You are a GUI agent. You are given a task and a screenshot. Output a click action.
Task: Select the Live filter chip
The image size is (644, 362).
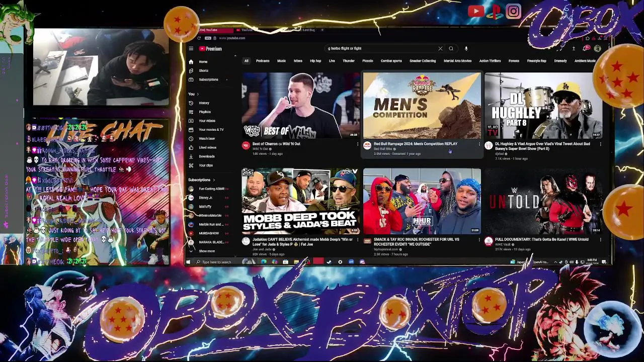coord(332,61)
